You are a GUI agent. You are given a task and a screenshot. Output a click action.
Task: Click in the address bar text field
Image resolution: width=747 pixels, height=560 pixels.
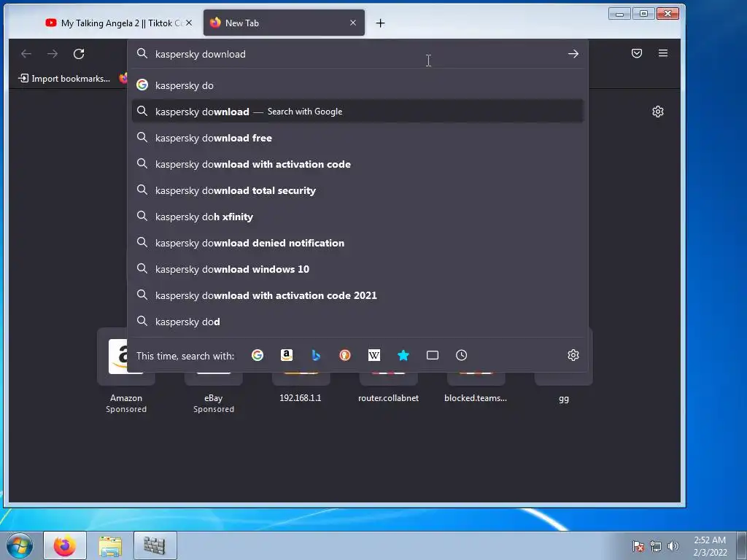point(357,54)
